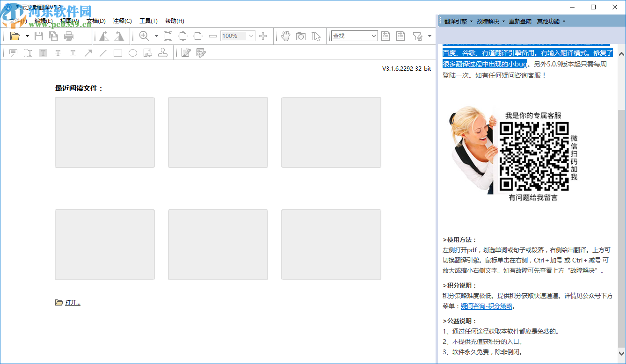The image size is (626, 364).
Task: Select the Snapshot camera tool
Action: click(x=301, y=36)
